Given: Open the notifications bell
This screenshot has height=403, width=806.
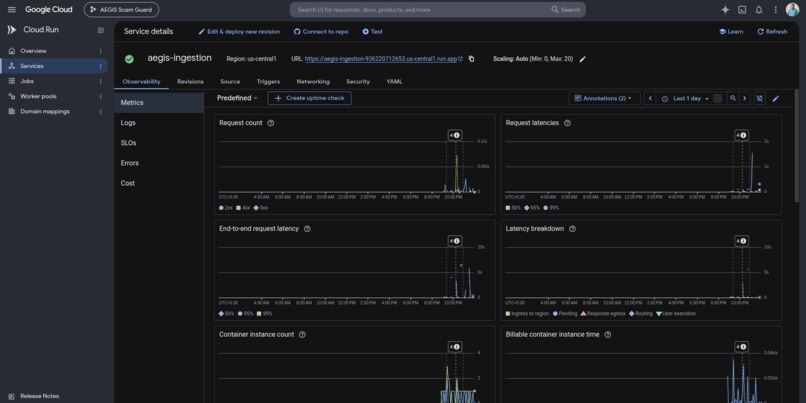Looking at the screenshot, I should pyautogui.click(x=759, y=10).
